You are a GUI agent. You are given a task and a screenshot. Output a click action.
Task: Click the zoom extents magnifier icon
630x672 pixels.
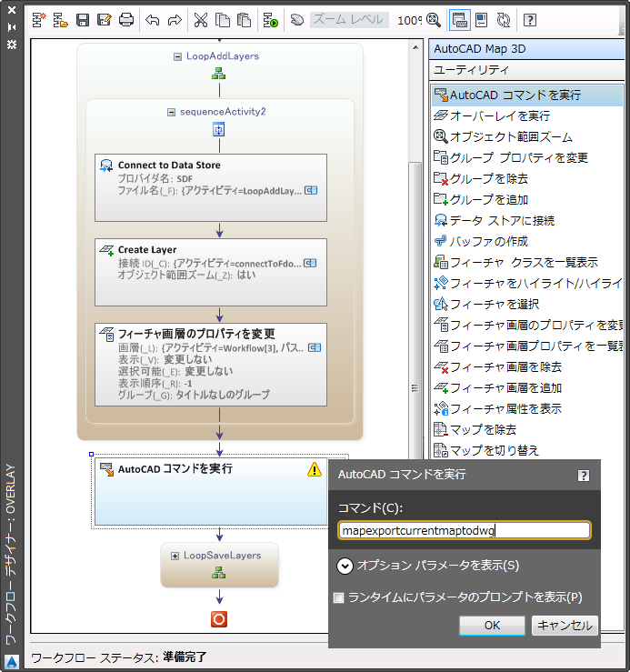[x=434, y=20]
